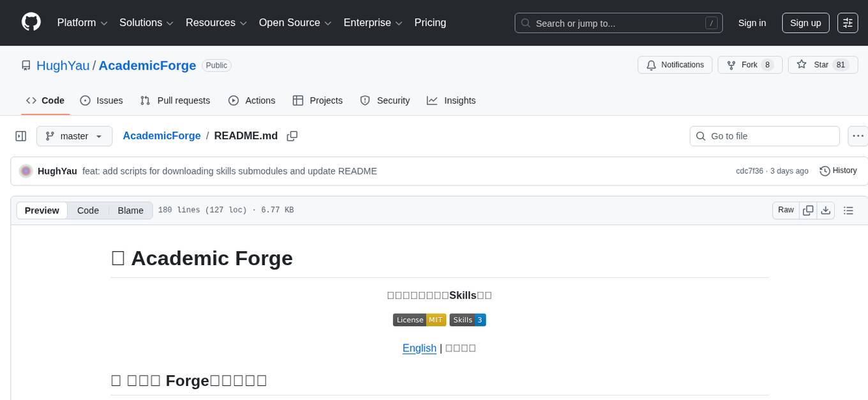868x400 pixels.
Task: Open the master branch selector
Action: coord(74,135)
